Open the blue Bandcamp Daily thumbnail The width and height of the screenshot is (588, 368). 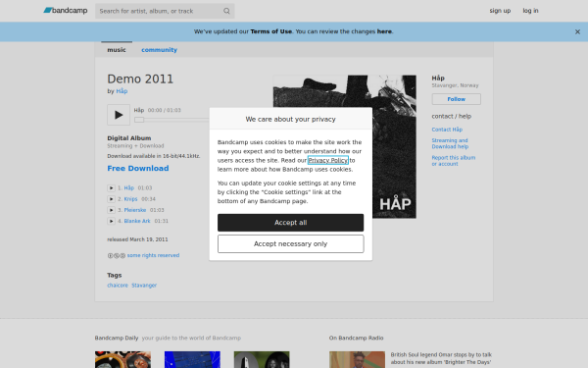point(192,360)
